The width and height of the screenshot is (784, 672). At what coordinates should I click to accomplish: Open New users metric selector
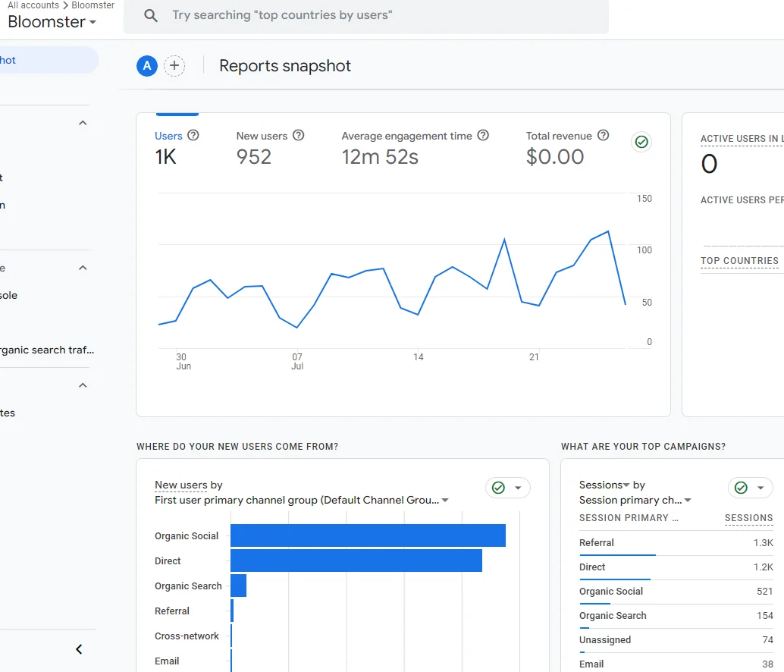[x=181, y=485]
